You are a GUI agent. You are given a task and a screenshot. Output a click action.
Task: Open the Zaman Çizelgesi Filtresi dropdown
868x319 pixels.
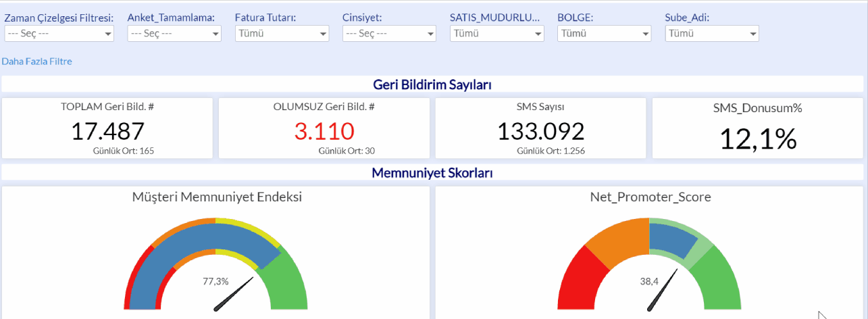tap(59, 33)
